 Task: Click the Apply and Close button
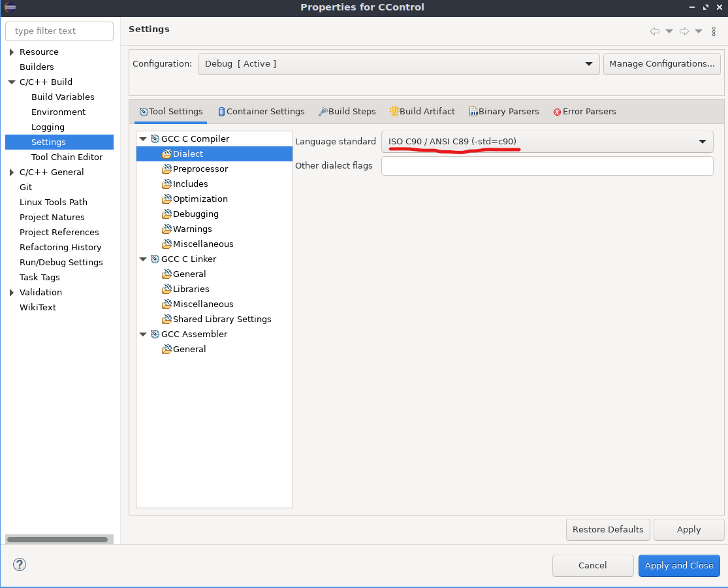(x=679, y=565)
